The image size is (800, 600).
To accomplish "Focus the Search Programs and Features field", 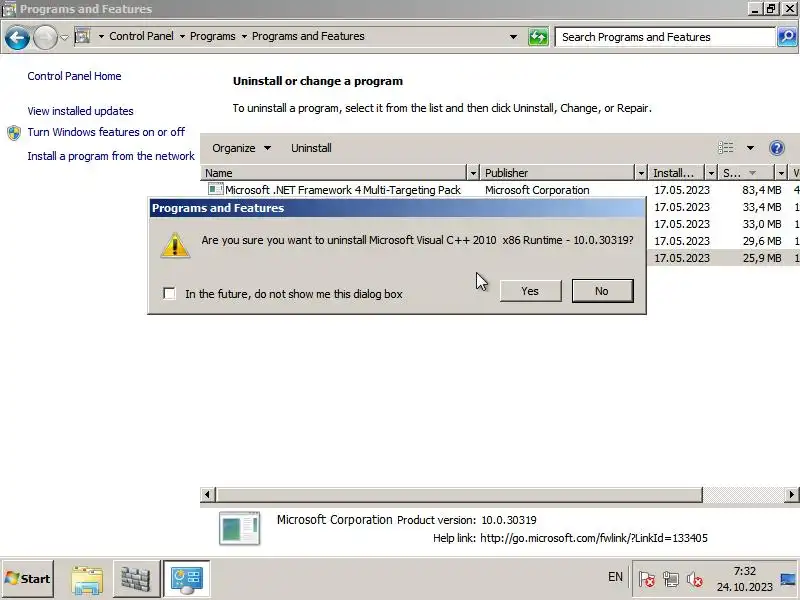I will tap(665, 37).
